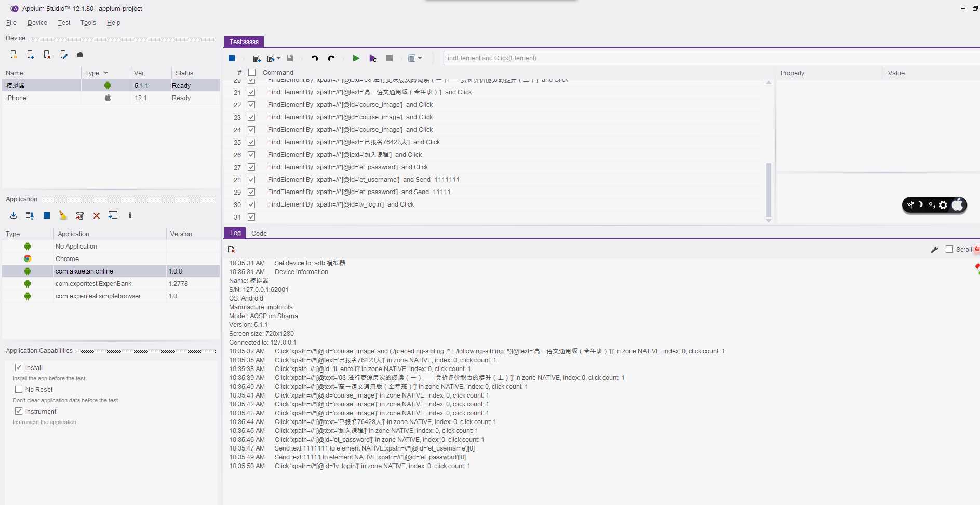
Task: Click the FindElement and Click command input field
Action: pos(711,58)
